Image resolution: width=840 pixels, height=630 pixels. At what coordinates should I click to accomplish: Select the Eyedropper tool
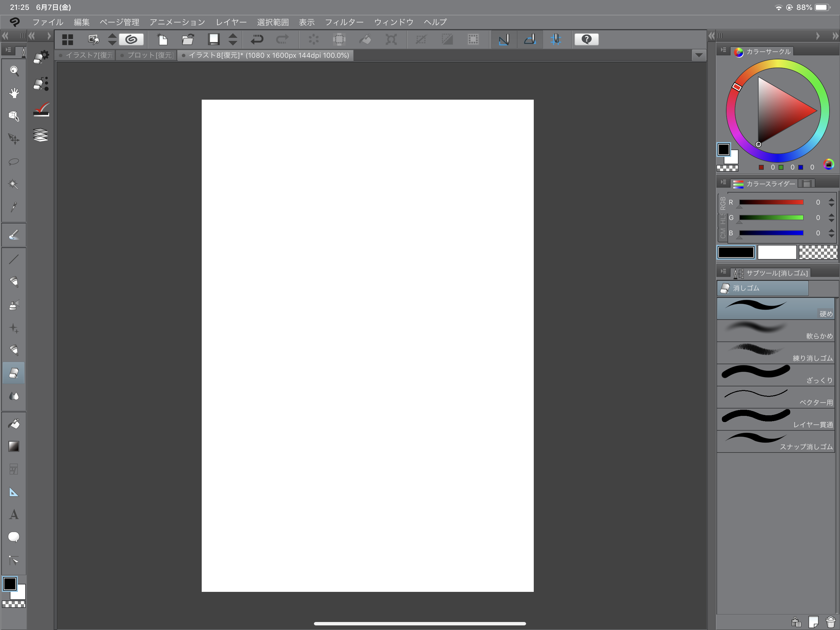point(14,207)
